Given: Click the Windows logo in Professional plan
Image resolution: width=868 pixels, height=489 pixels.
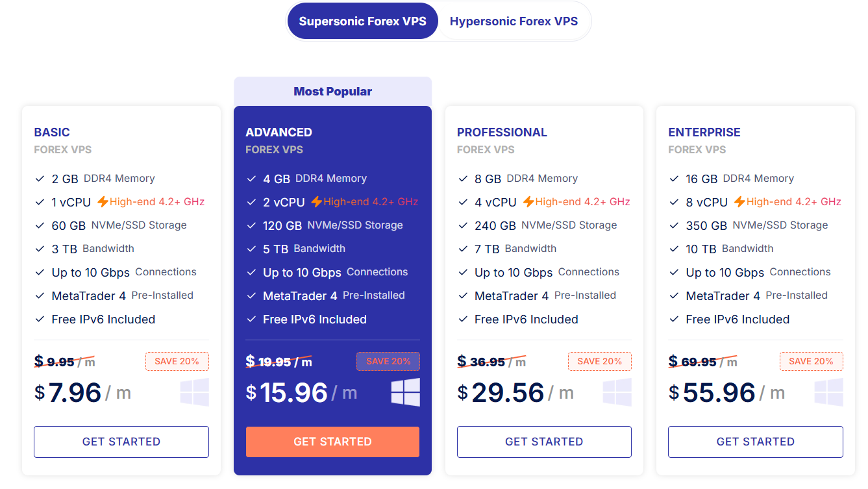Looking at the screenshot, I should pos(617,392).
